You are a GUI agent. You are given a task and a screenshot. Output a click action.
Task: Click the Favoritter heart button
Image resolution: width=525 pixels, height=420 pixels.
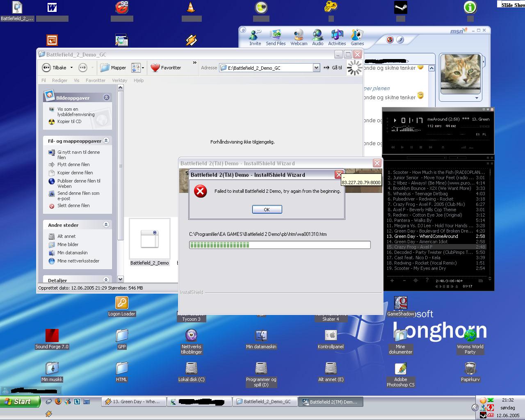(x=166, y=68)
